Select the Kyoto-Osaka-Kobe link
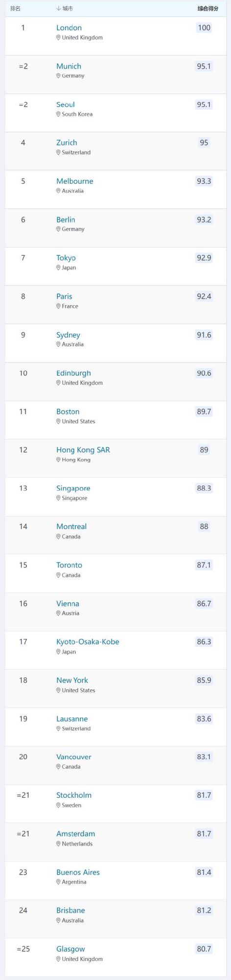This screenshot has width=231, height=980. (x=88, y=642)
